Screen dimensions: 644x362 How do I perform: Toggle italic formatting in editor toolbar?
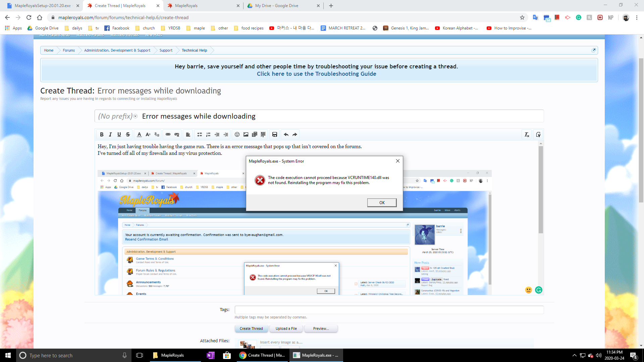point(110,134)
